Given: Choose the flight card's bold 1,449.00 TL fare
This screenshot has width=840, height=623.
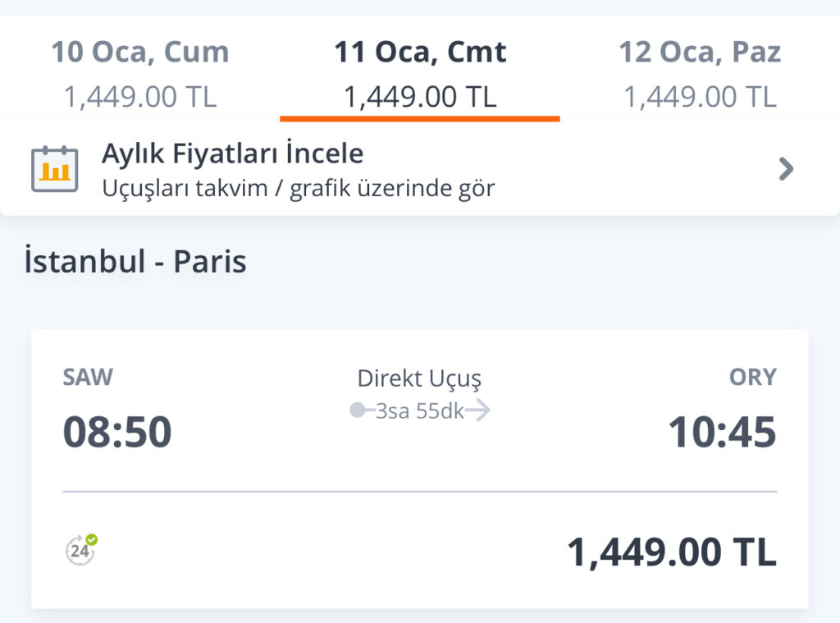Looking at the screenshot, I should (671, 552).
